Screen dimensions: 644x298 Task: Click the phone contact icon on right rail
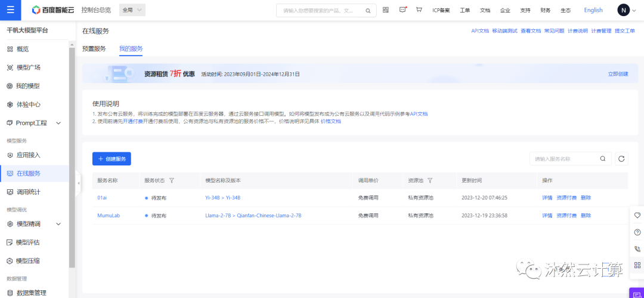click(x=637, y=248)
